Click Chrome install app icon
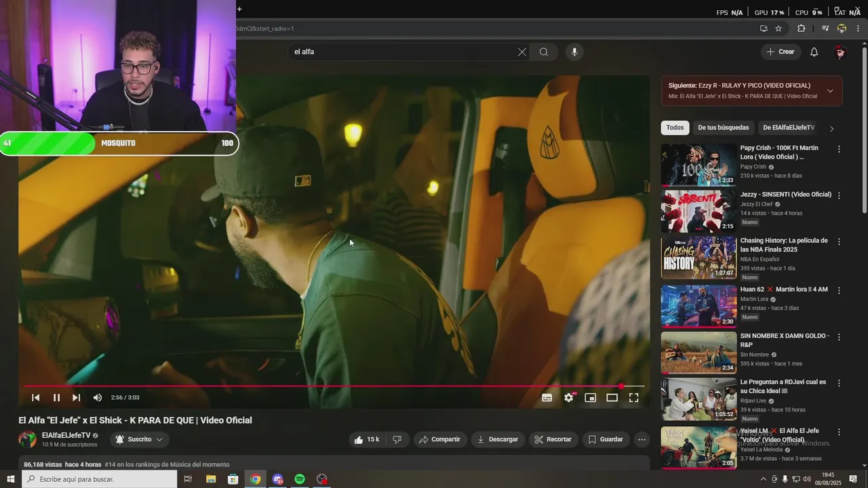 coord(764,28)
